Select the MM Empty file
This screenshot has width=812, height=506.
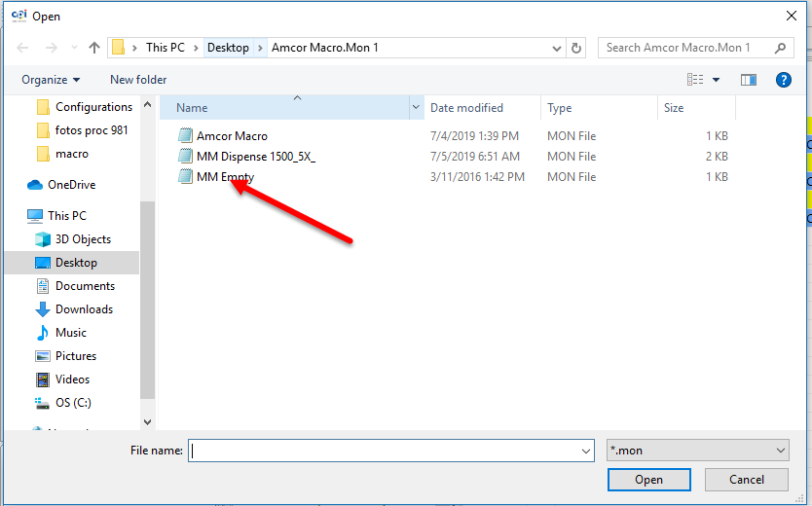(225, 177)
